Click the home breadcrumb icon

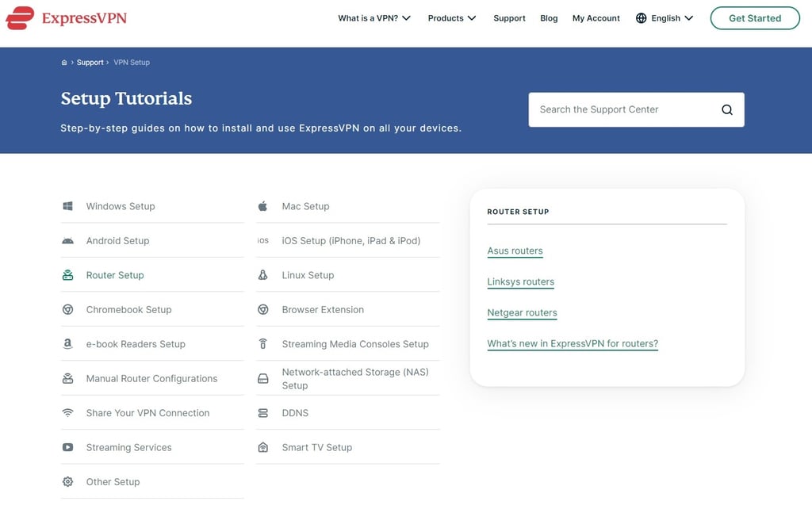64,63
